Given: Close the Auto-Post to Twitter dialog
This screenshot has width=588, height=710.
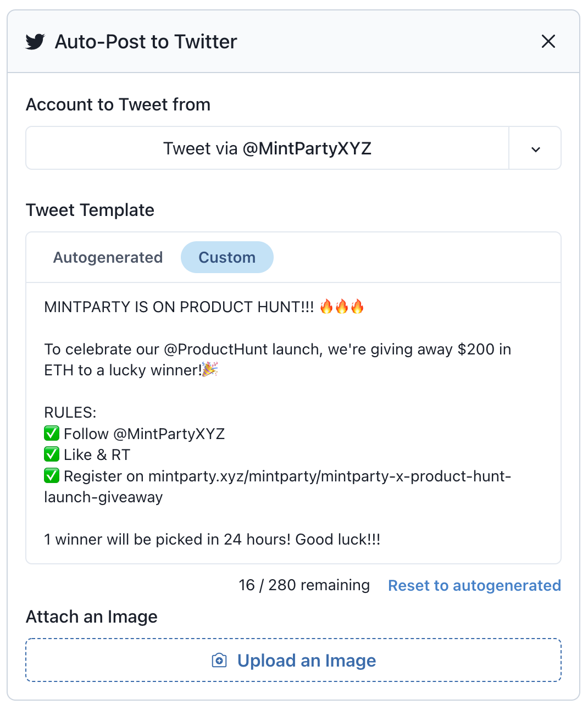Looking at the screenshot, I should point(548,41).
